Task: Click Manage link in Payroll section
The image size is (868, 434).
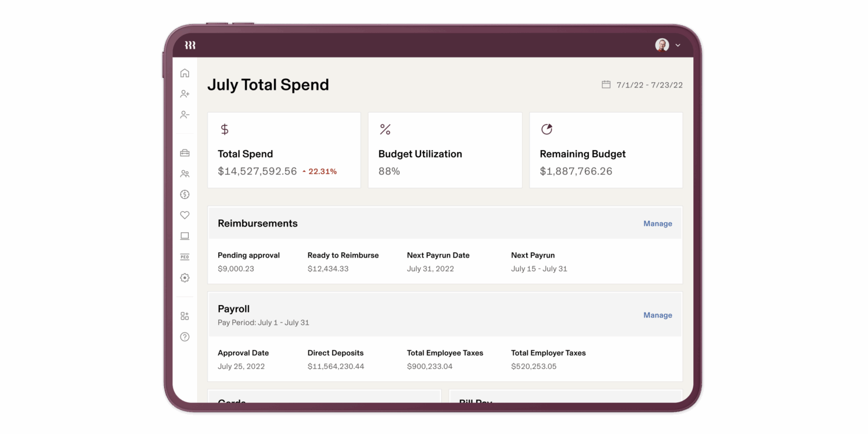Action: coord(657,315)
